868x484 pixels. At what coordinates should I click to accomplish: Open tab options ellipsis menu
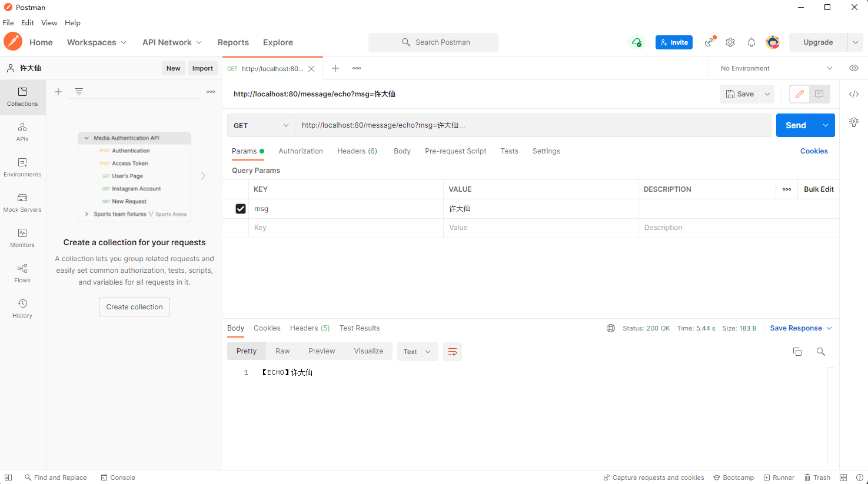357,68
